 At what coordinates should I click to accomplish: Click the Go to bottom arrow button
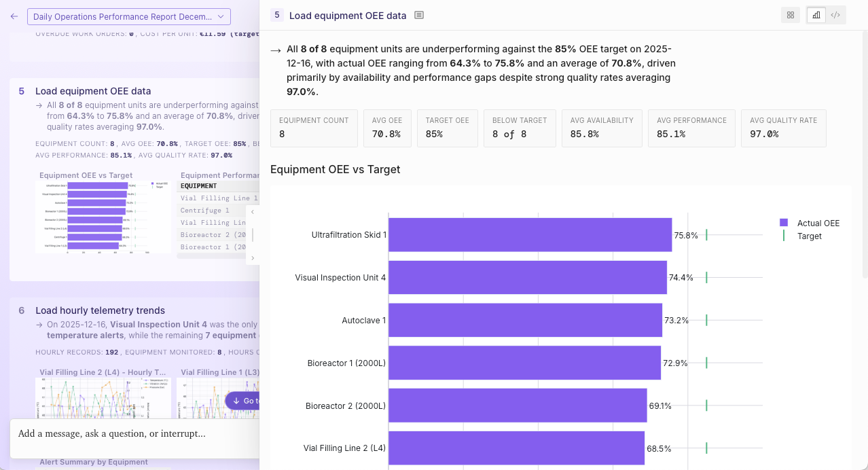pos(242,401)
